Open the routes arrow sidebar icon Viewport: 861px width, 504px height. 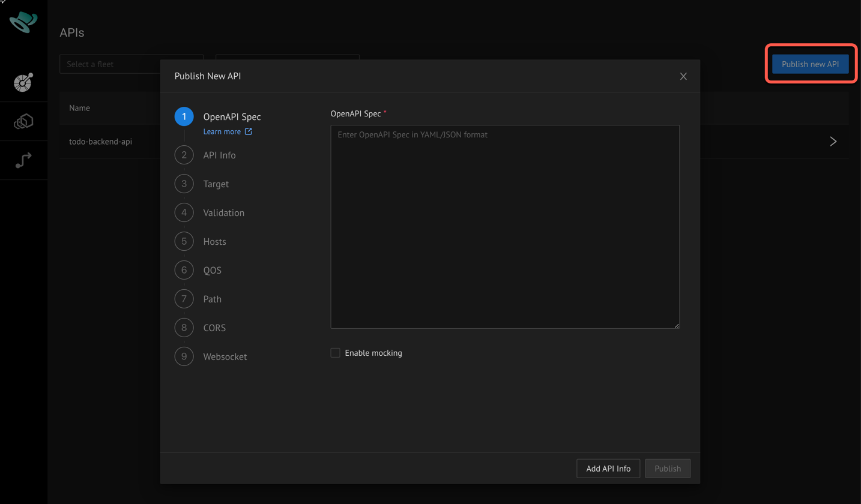(x=23, y=160)
